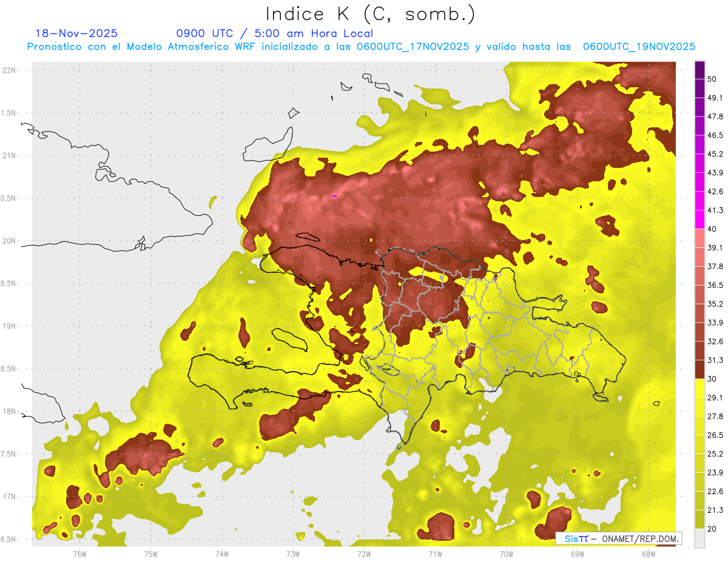Click the '74W' longitude label

pos(222,554)
